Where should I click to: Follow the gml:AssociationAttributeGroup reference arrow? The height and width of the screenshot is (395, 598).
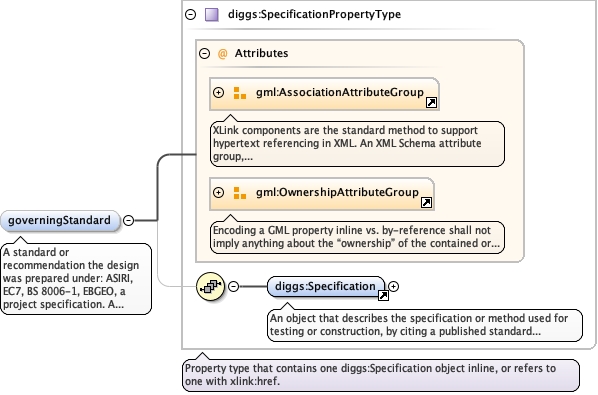tap(431, 103)
